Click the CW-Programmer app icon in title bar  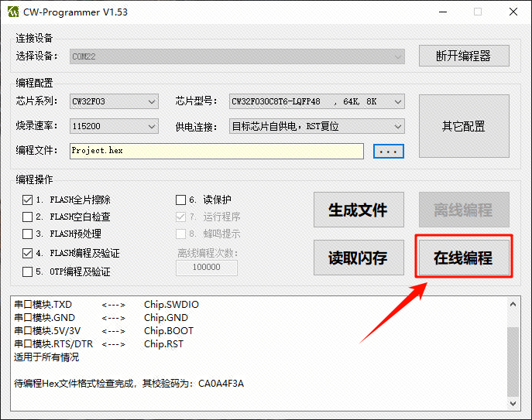pyautogui.click(x=13, y=12)
